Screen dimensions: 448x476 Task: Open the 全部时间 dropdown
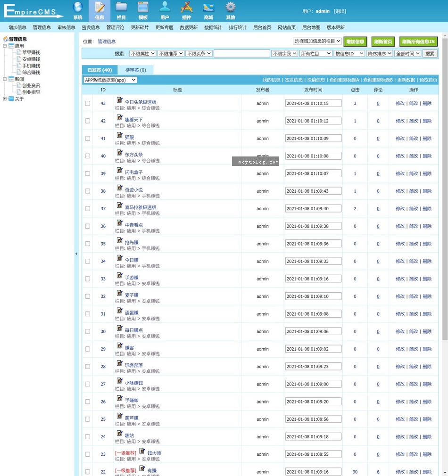(x=407, y=53)
